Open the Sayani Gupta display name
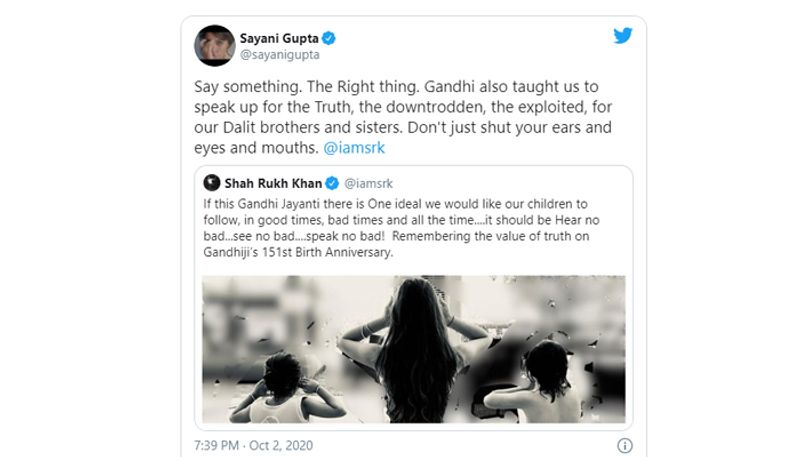 279,38
